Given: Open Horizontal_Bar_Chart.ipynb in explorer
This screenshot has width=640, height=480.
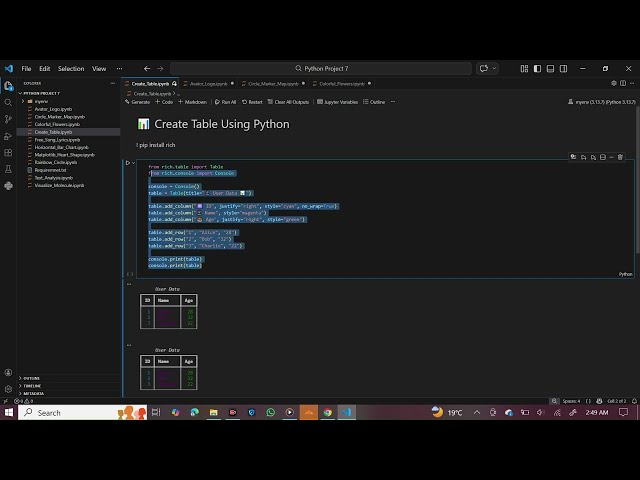Looking at the screenshot, I should pos(61,147).
